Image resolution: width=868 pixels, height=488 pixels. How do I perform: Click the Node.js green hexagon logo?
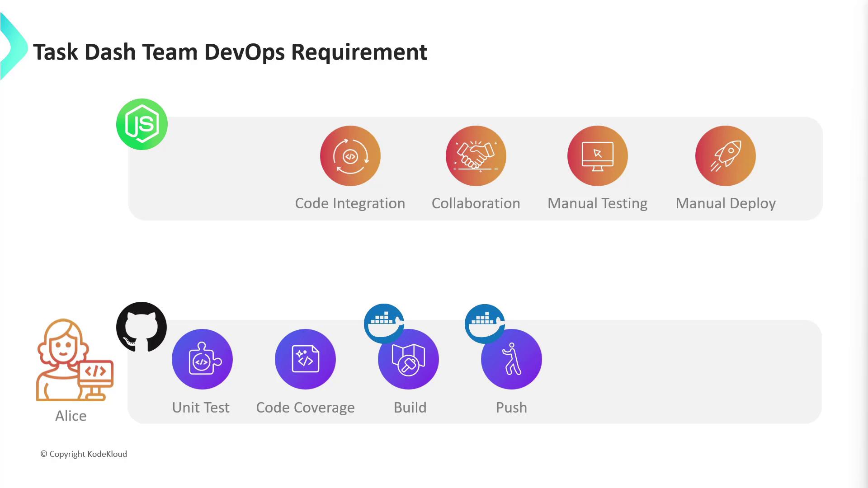(142, 124)
